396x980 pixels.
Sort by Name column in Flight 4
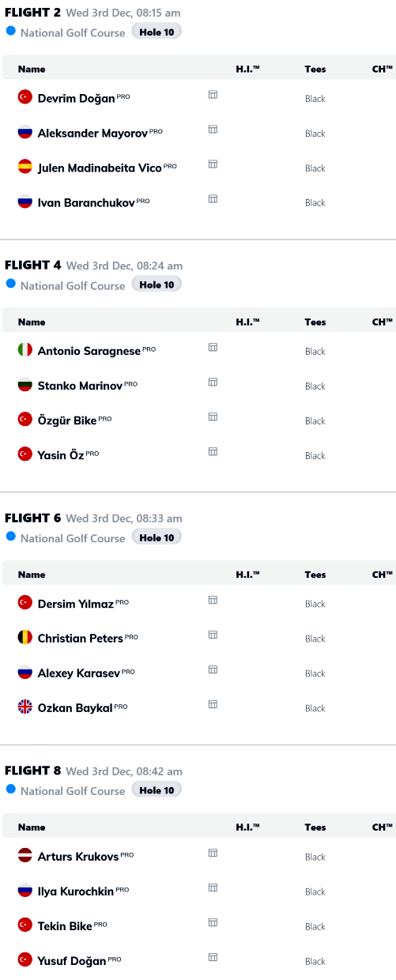click(x=32, y=322)
